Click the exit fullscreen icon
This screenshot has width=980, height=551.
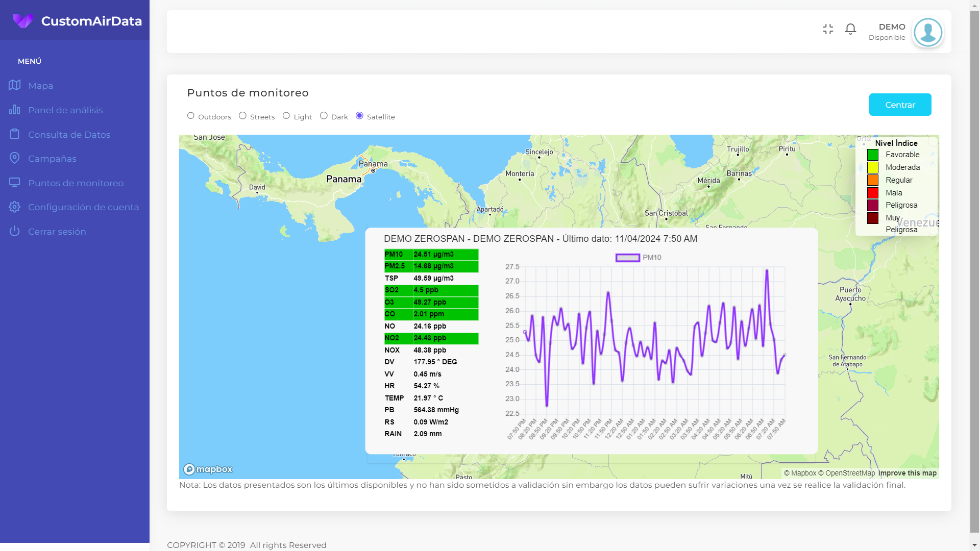(828, 29)
